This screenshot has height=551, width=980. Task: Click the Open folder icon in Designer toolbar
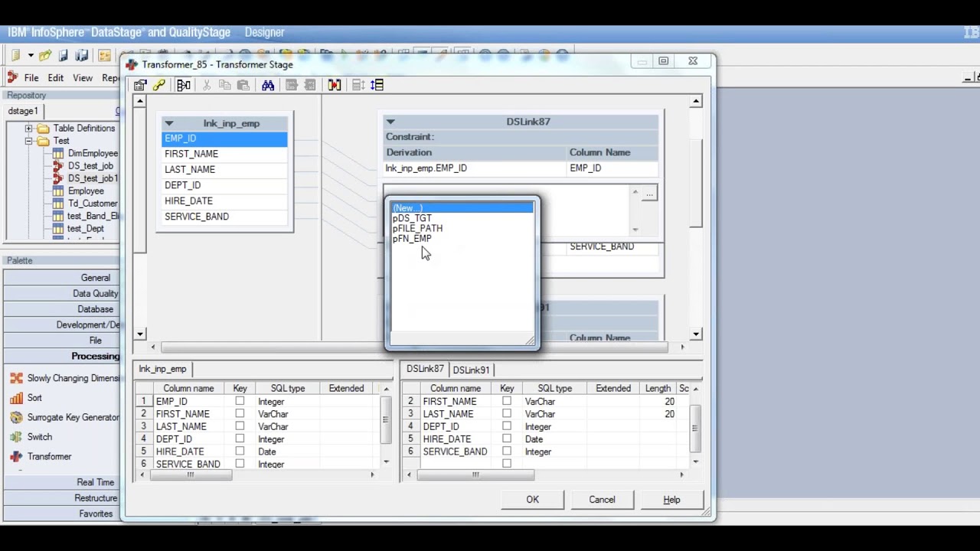click(45, 56)
